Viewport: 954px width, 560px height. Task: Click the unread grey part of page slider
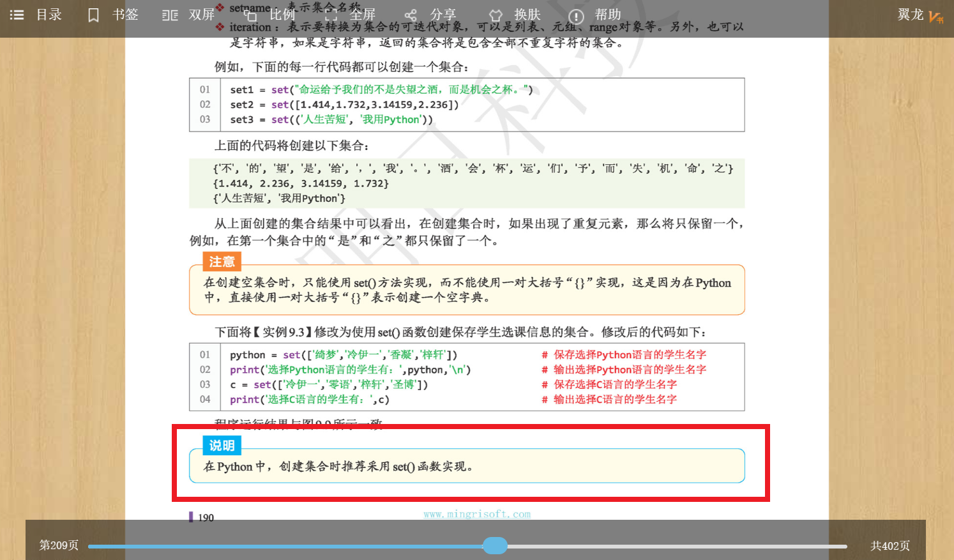tap(677, 546)
